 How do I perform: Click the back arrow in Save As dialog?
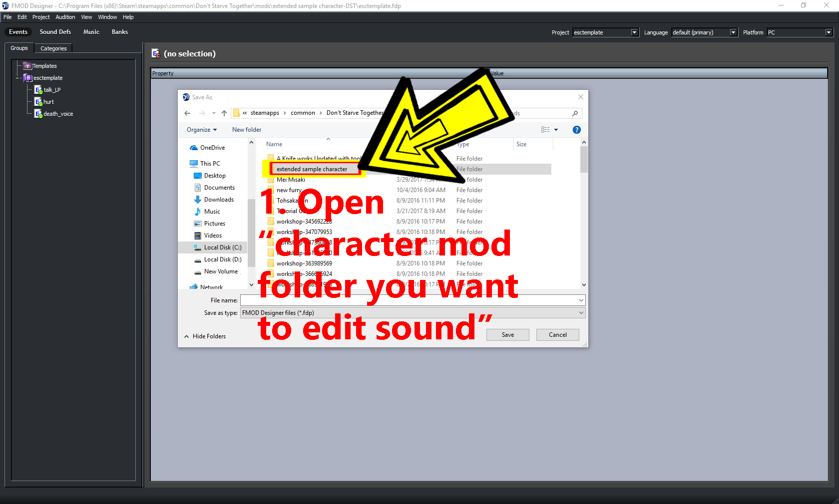(187, 113)
